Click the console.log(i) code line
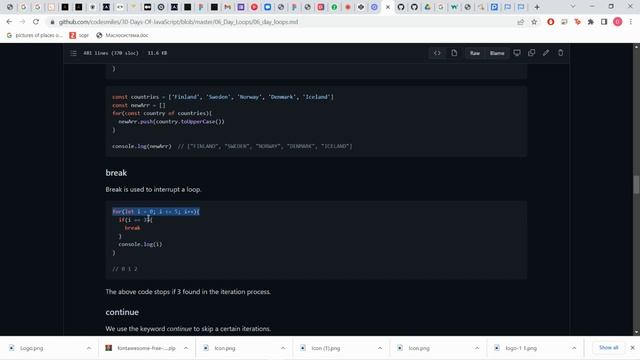This screenshot has height=360, width=640. (140, 244)
